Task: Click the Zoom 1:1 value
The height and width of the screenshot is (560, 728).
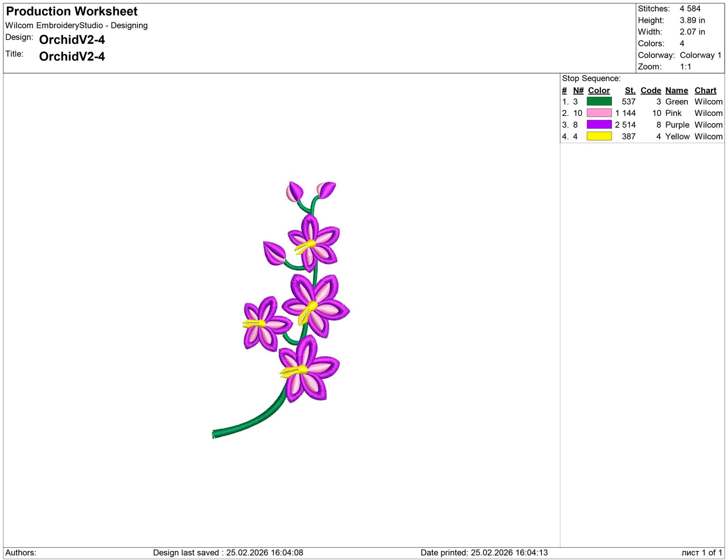Action: click(685, 67)
